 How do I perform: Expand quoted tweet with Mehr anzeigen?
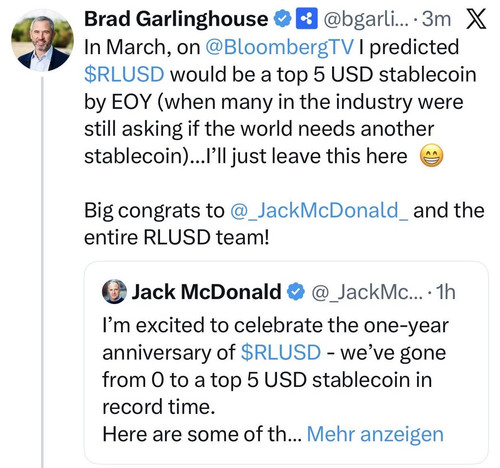coord(375,434)
